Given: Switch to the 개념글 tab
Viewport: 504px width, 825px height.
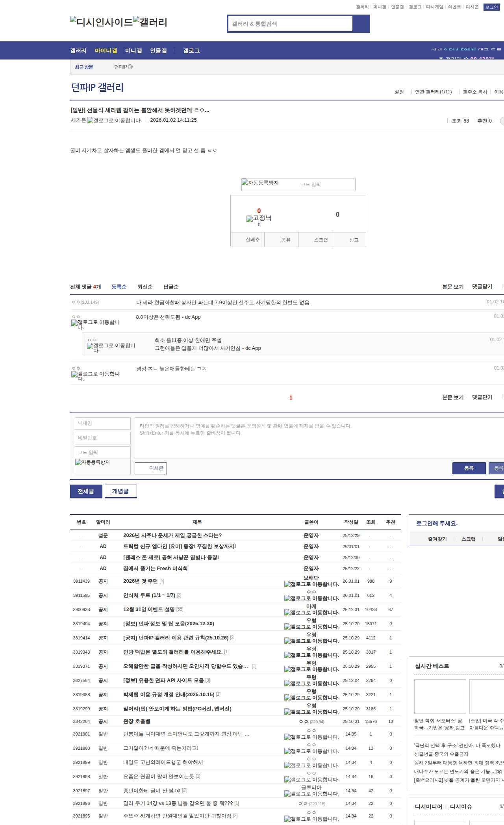Looking at the screenshot, I should pyautogui.click(x=120, y=491).
